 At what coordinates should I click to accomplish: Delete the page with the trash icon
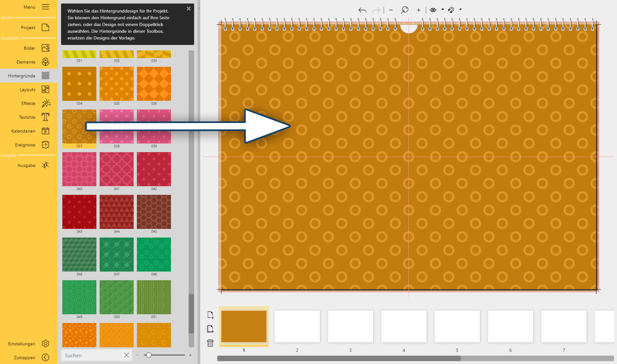pos(210,343)
